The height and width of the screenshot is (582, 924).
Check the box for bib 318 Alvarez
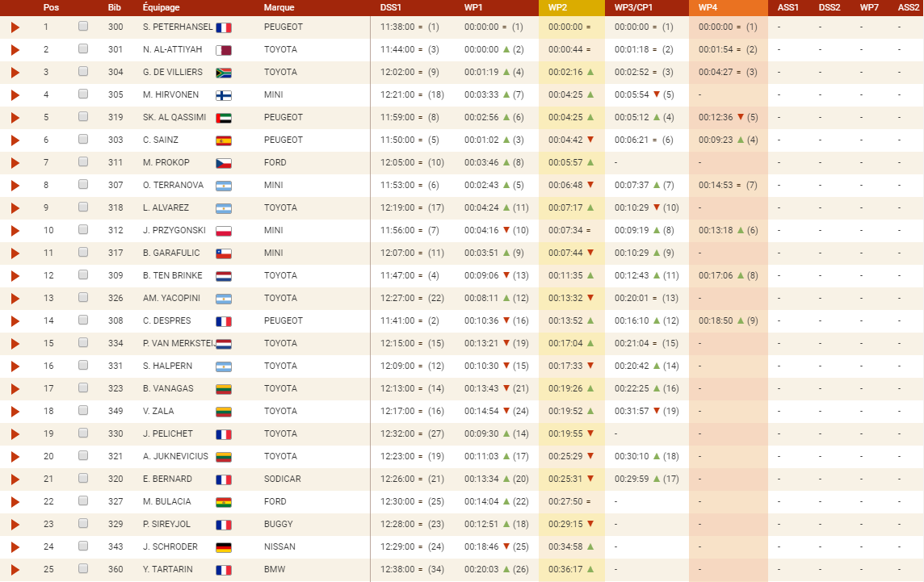coord(83,207)
